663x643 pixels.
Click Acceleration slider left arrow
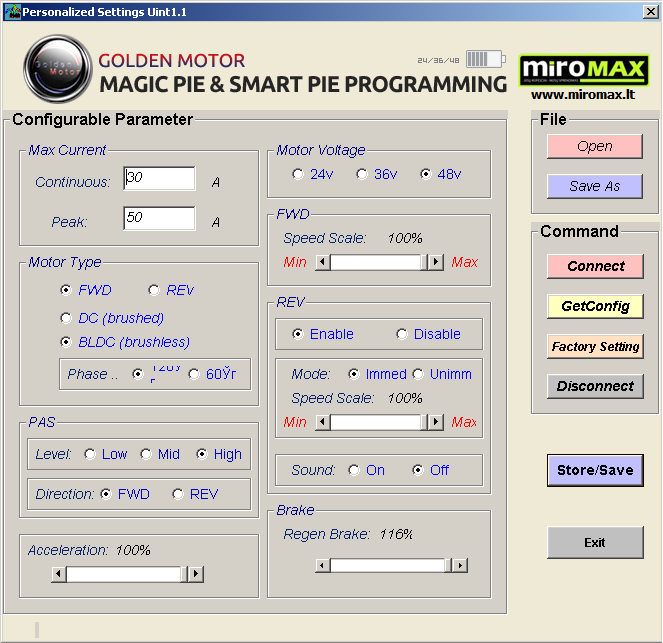pyautogui.click(x=59, y=574)
